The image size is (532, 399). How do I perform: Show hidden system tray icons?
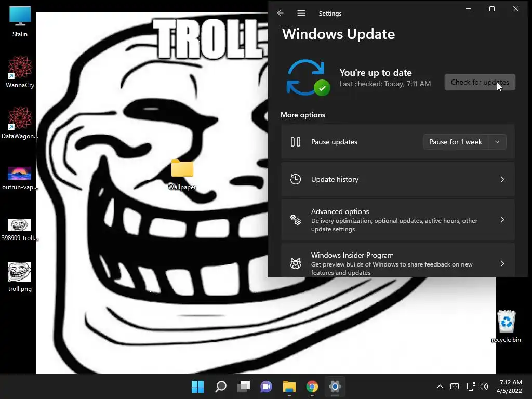440,387
